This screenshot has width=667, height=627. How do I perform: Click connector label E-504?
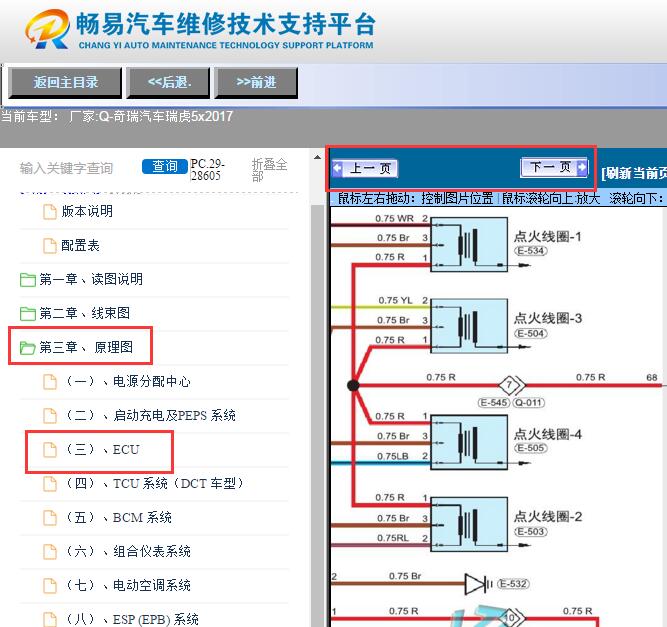[530, 333]
